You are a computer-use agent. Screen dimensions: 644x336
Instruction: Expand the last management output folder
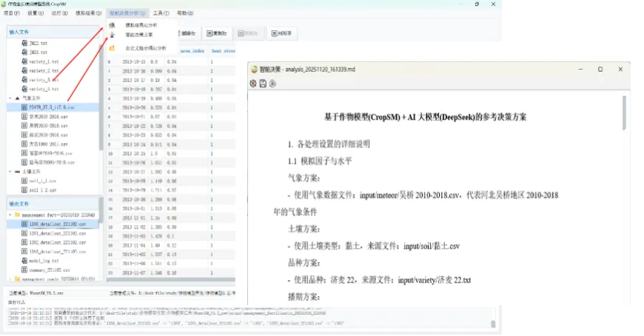tap(10, 279)
